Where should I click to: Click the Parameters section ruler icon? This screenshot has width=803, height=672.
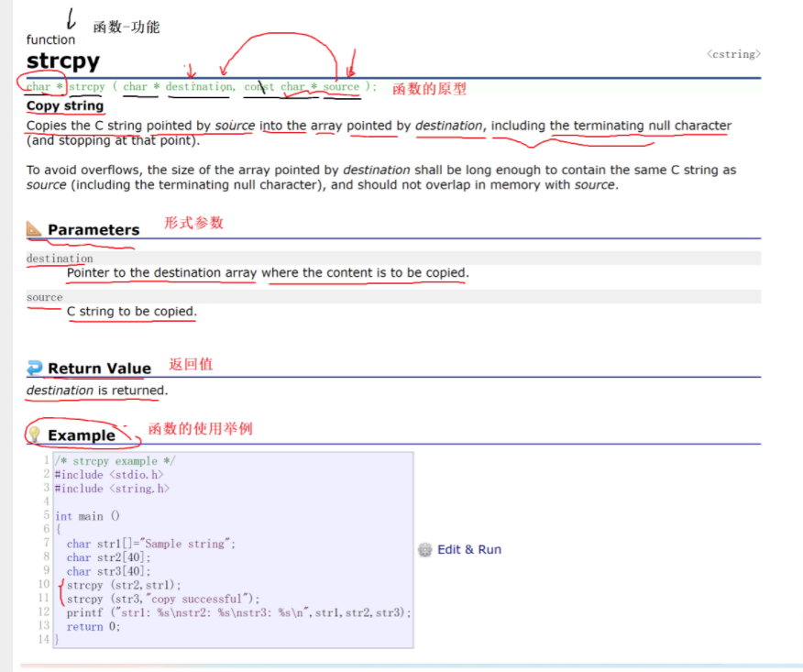34,228
